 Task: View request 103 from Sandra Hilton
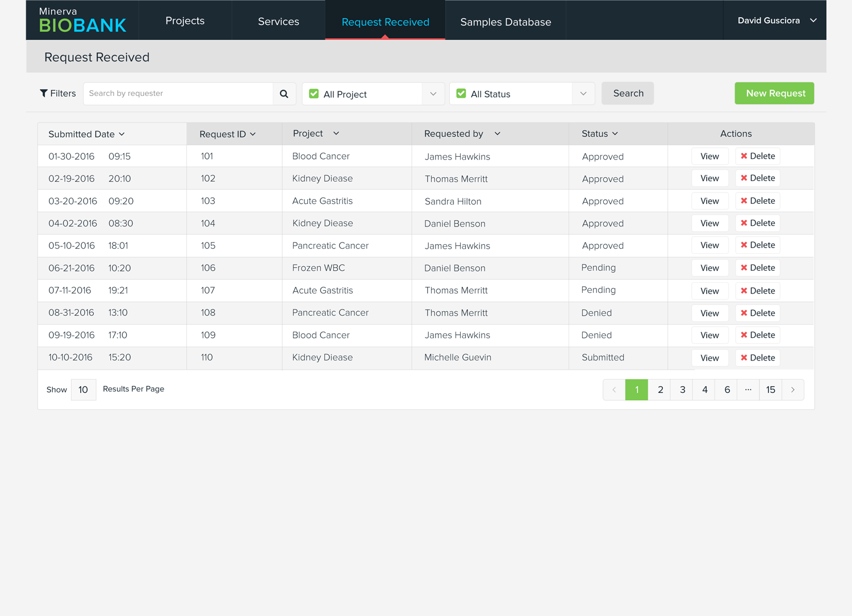(x=709, y=201)
